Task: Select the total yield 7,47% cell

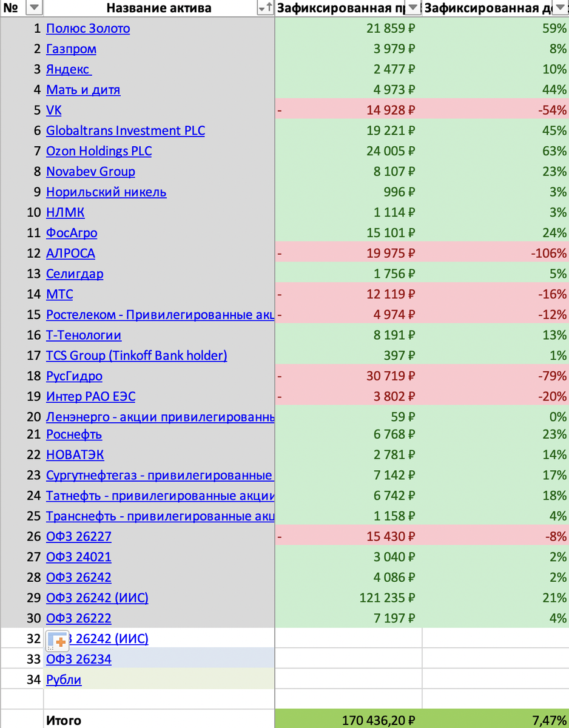Action: click(496, 720)
